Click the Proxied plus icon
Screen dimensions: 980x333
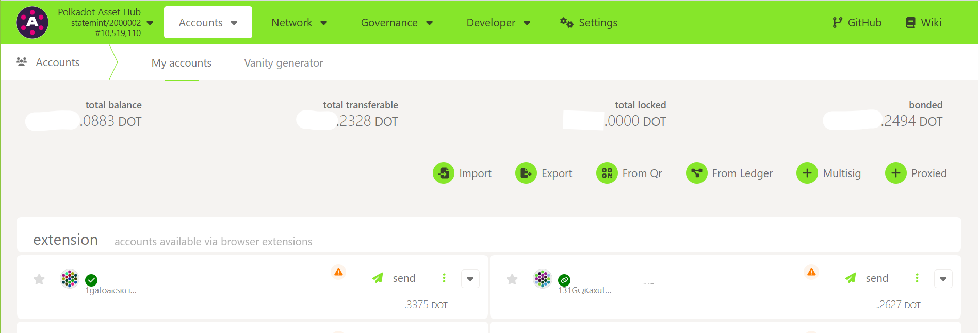click(x=895, y=173)
